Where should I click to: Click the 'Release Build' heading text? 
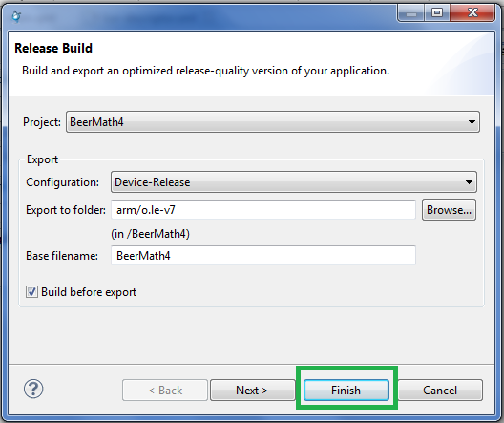pyautogui.click(x=53, y=48)
